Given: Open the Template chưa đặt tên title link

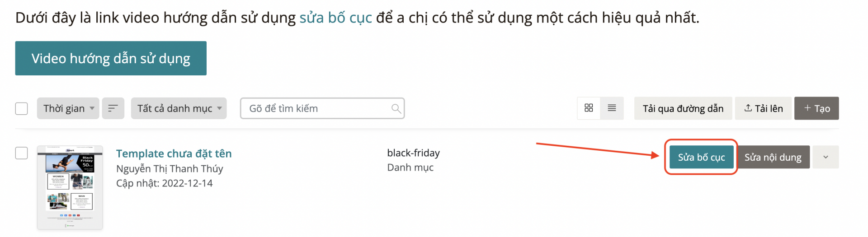Looking at the screenshot, I should pyautogui.click(x=174, y=153).
